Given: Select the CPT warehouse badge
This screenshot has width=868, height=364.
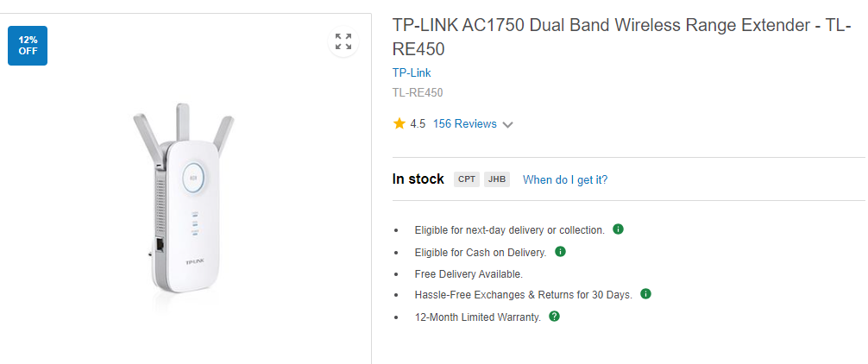Looking at the screenshot, I should click(467, 179).
